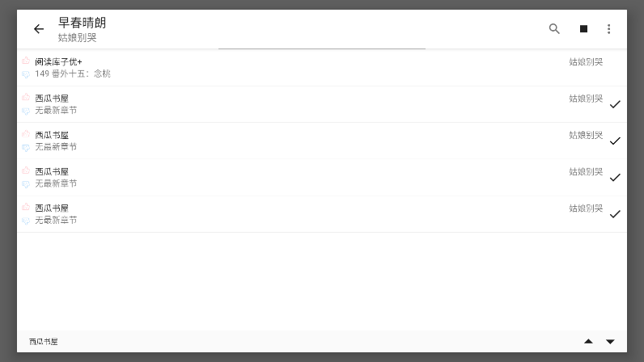Thumbs up the 阅读库子优+ source
The image size is (644, 362).
26,61
